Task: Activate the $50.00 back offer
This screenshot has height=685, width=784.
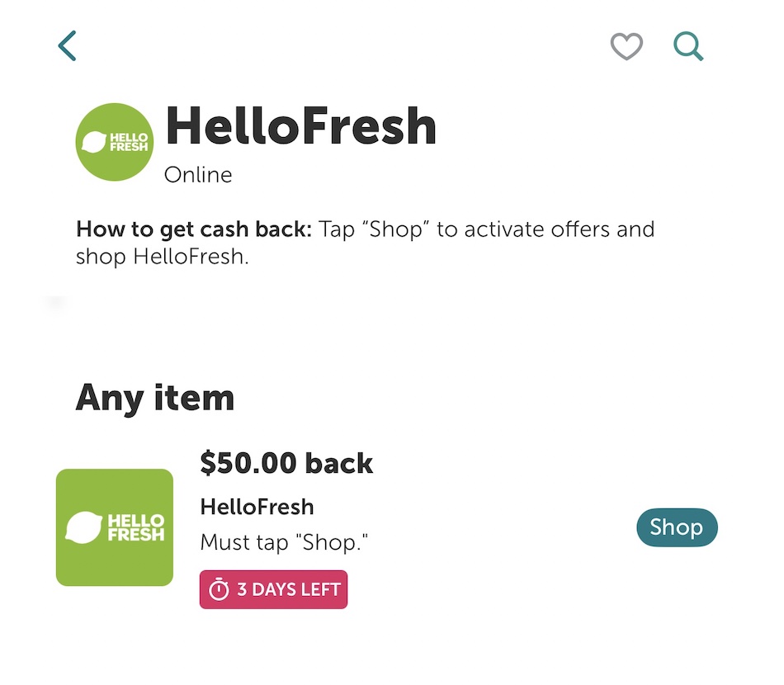Action: (677, 527)
